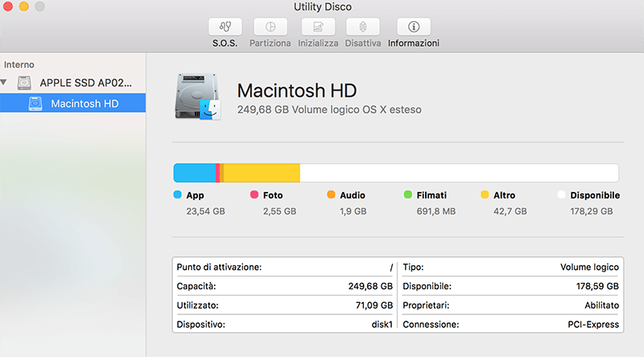
Task: Click the Disattiva unmount toolbar icon
Action: tap(363, 27)
